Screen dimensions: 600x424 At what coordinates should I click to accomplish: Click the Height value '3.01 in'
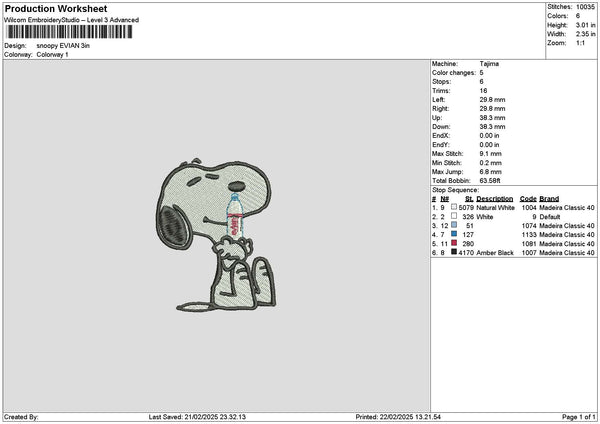click(x=585, y=25)
